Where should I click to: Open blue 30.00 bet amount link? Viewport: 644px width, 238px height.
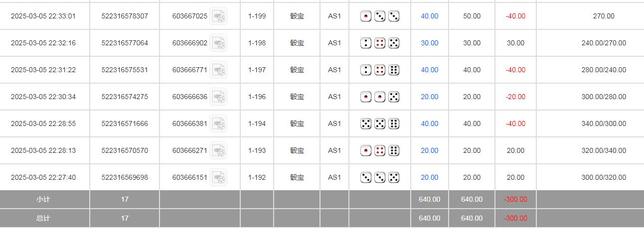click(x=429, y=43)
